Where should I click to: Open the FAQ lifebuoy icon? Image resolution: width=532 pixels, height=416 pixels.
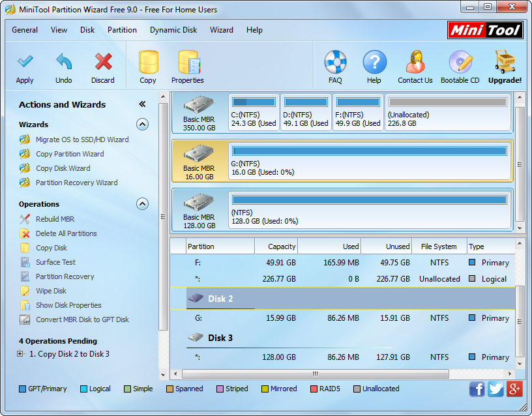335,62
